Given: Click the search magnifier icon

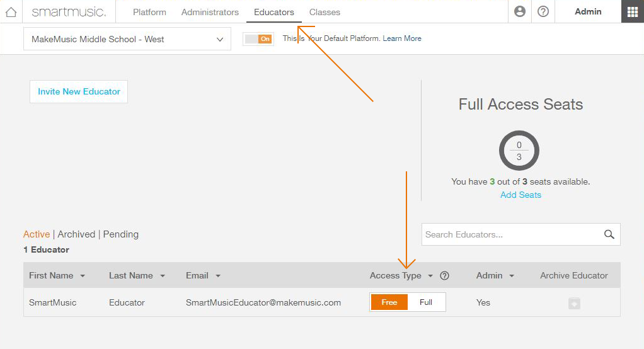Looking at the screenshot, I should point(609,234).
